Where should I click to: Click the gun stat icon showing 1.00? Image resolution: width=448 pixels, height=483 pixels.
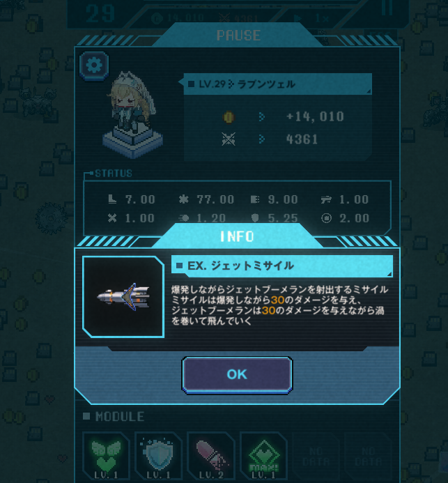pyautogui.click(x=326, y=199)
